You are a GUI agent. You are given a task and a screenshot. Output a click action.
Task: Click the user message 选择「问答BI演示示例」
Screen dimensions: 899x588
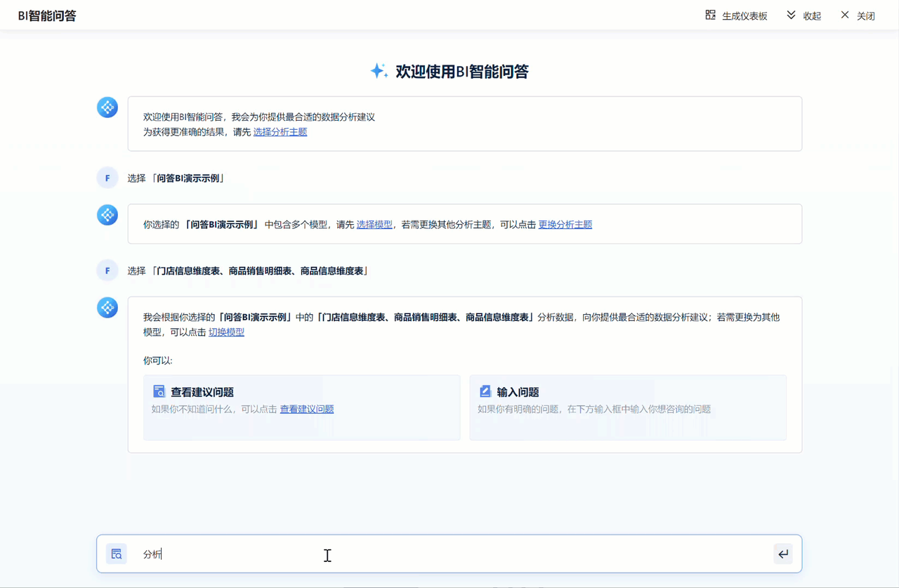[x=176, y=178]
